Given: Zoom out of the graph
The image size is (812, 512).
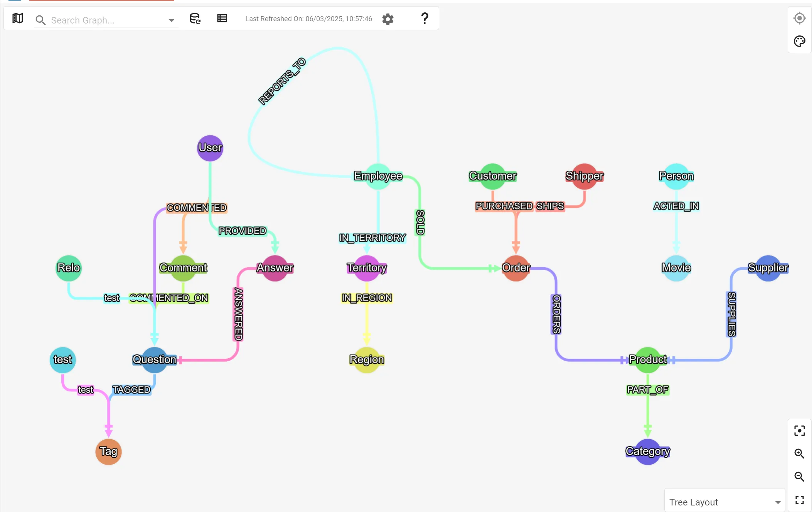Looking at the screenshot, I should (800, 477).
